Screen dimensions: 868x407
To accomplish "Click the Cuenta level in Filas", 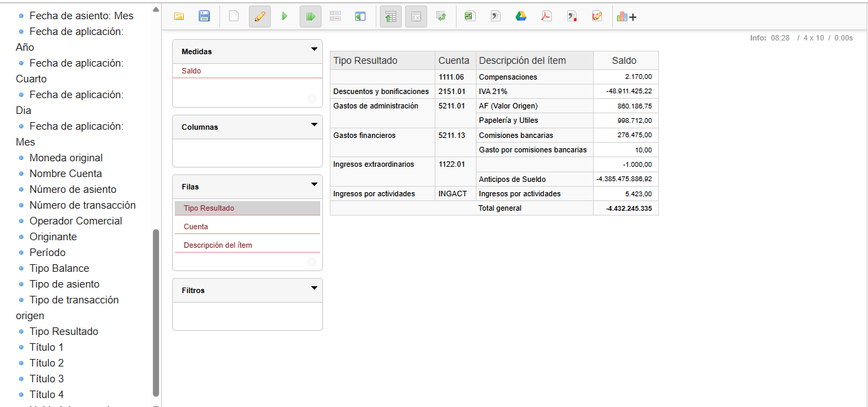I will click(248, 226).
